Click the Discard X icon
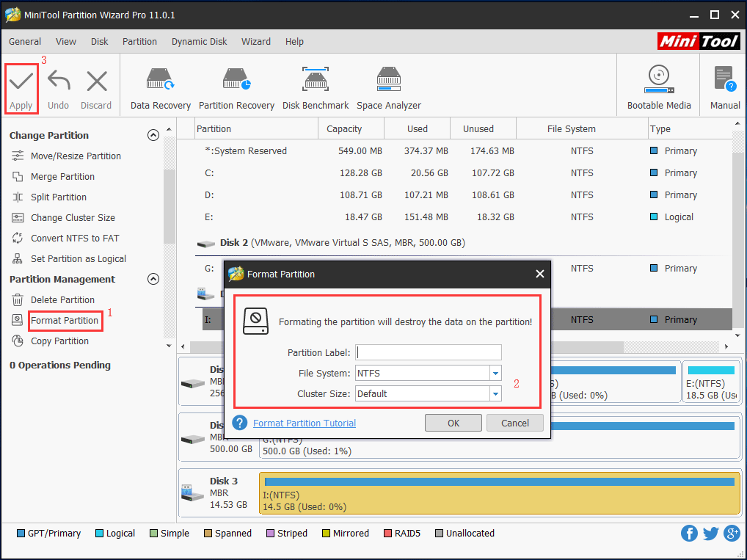The height and width of the screenshot is (560, 747). coord(97,81)
